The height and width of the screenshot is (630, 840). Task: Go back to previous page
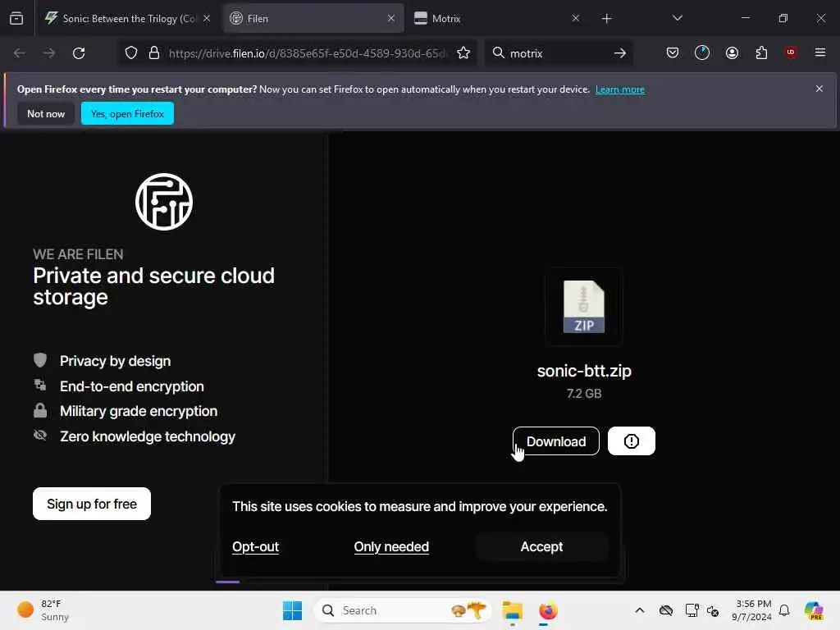pos(20,53)
